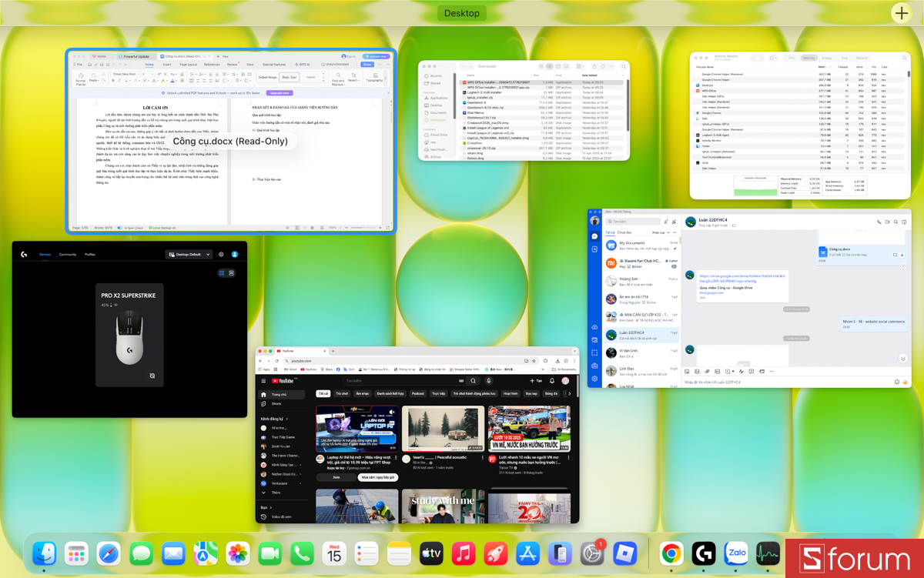Screen dimensions: 924x578
Task: Switch to Chưa đọc tab in Zalo
Action: click(624, 232)
